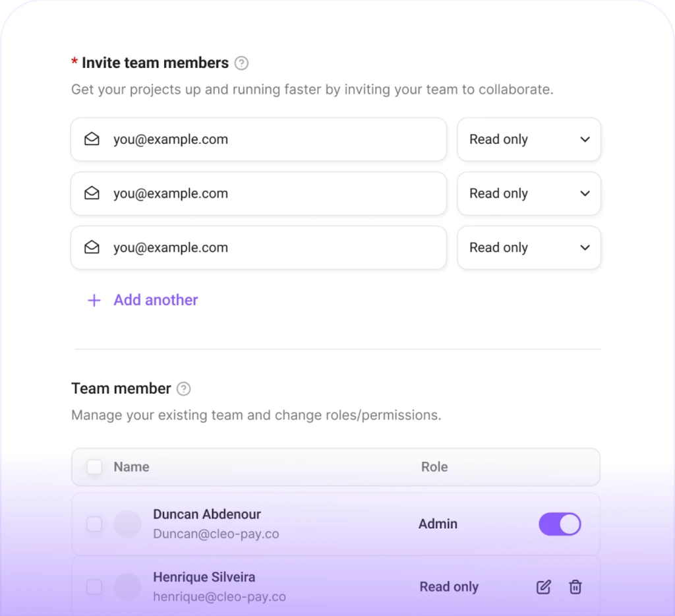This screenshot has height=616, width=675.
Task: Check the checkbox beside Duncan Abdenour
Action: coord(94,524)
